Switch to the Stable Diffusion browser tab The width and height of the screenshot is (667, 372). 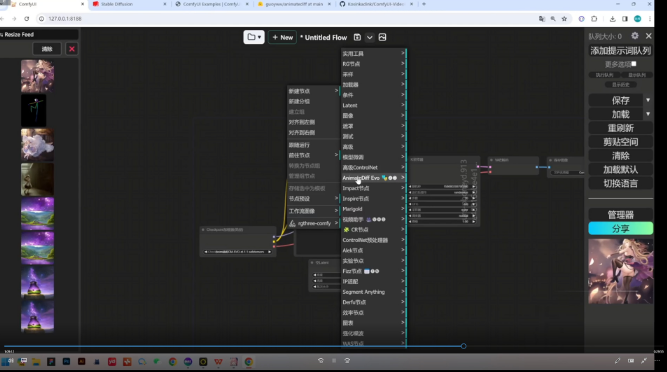pyautogui.click(x=128, y=4)
